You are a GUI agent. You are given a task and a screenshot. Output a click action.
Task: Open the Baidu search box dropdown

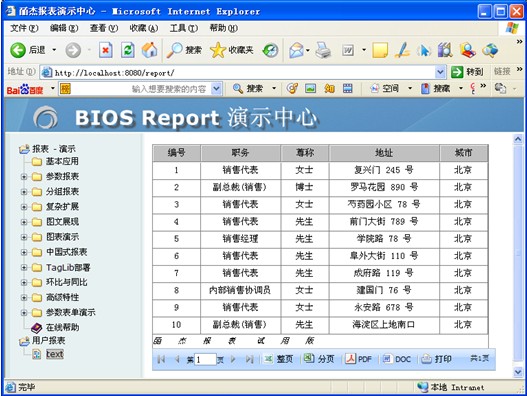(217, 89)
